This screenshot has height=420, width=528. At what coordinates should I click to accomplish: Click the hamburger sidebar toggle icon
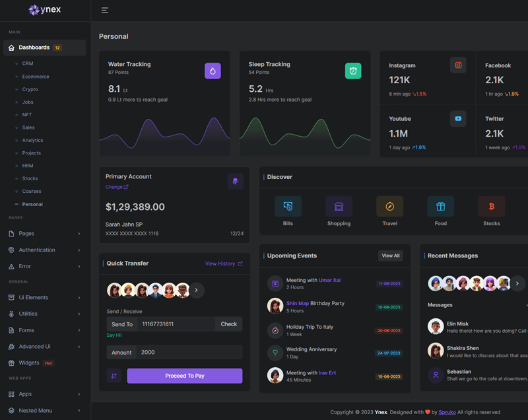point(105,11)
